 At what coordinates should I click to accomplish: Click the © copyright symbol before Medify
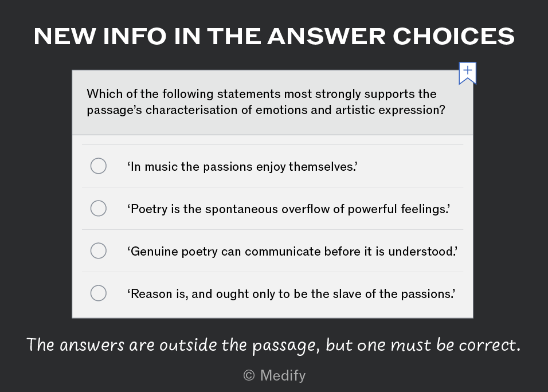click(x=249, y=375)
